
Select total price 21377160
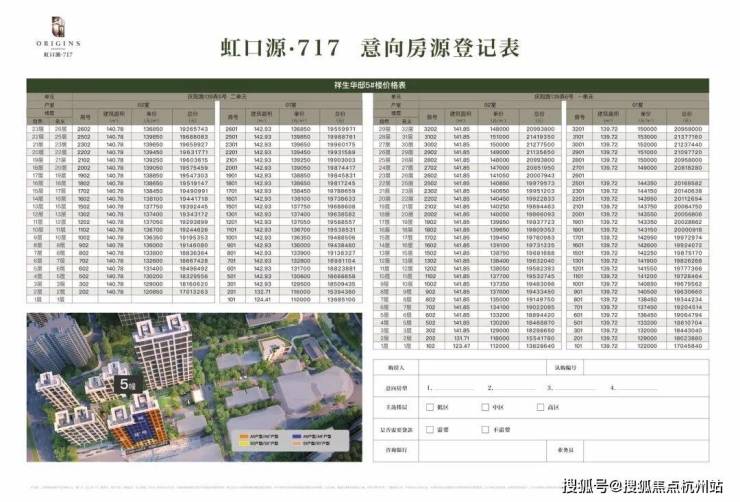pos(688,137)
